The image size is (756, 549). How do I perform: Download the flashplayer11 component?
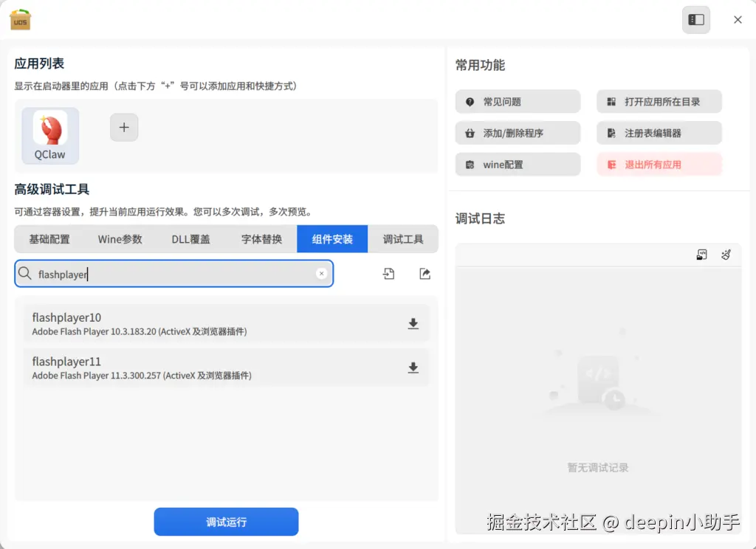tap(413, 367)
